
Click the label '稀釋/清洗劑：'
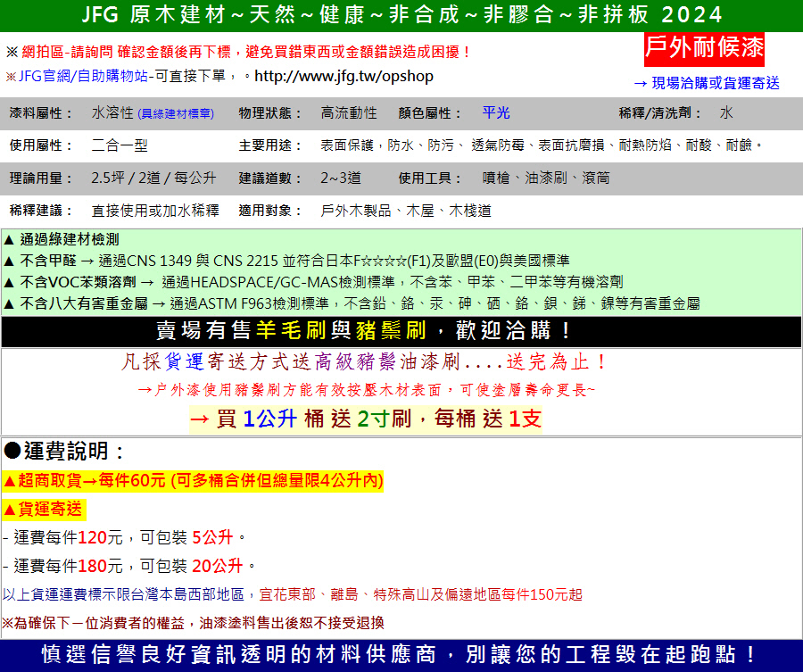[x=660, y=113]
